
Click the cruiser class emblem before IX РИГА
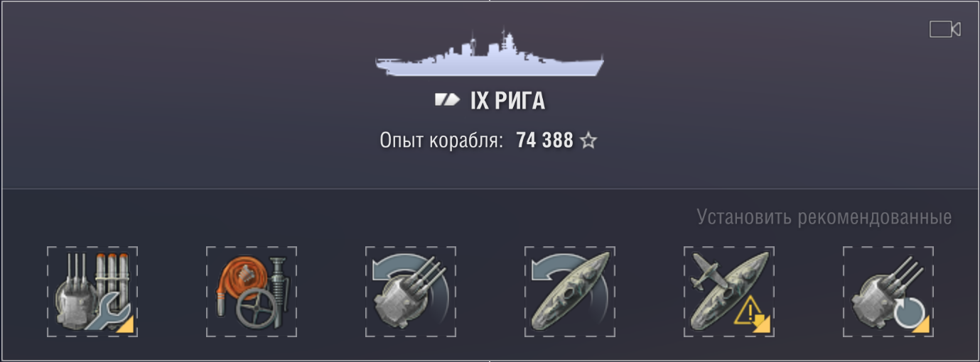point(448,100)
